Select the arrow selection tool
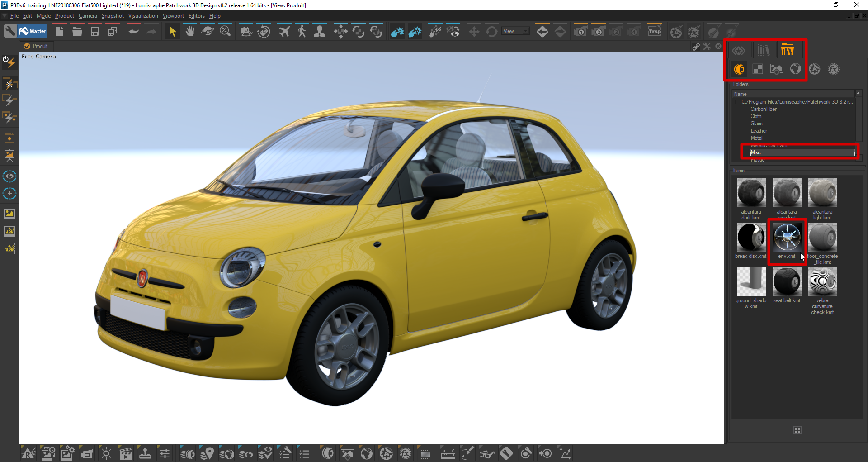Screen dimensions: 868x462 pyautogui.click(x=172, y=32)
